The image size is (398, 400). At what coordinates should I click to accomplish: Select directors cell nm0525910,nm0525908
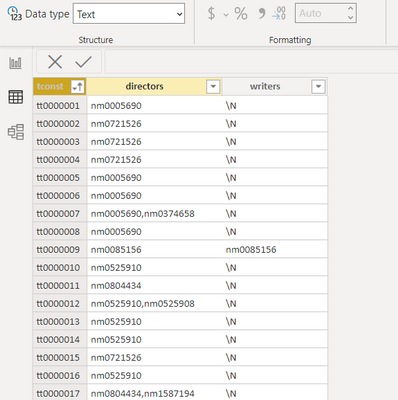[154, 304]
